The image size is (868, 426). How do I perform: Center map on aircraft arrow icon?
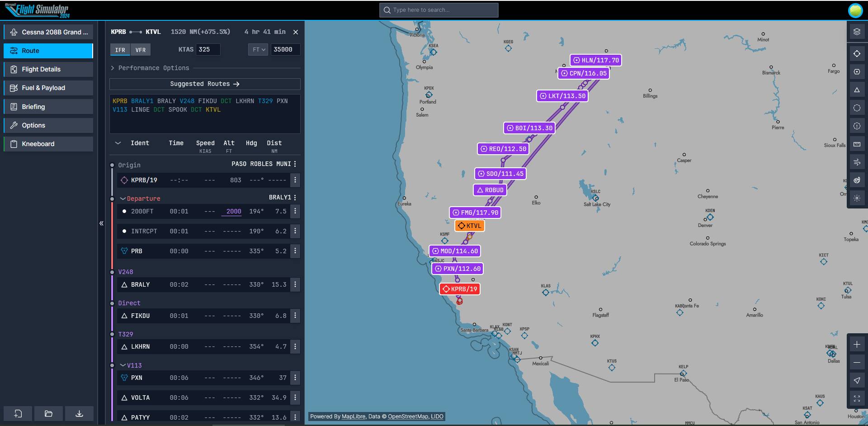[857, 381]
